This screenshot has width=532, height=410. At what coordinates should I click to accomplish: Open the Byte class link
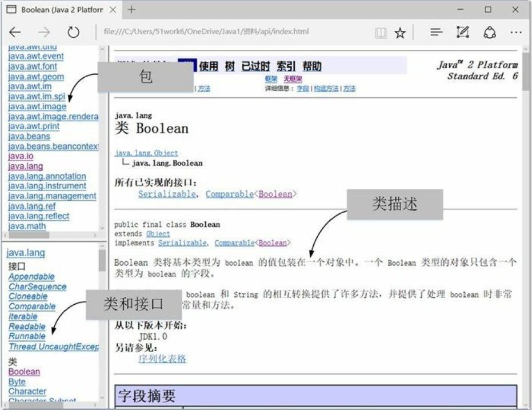[x=17, y=382]
